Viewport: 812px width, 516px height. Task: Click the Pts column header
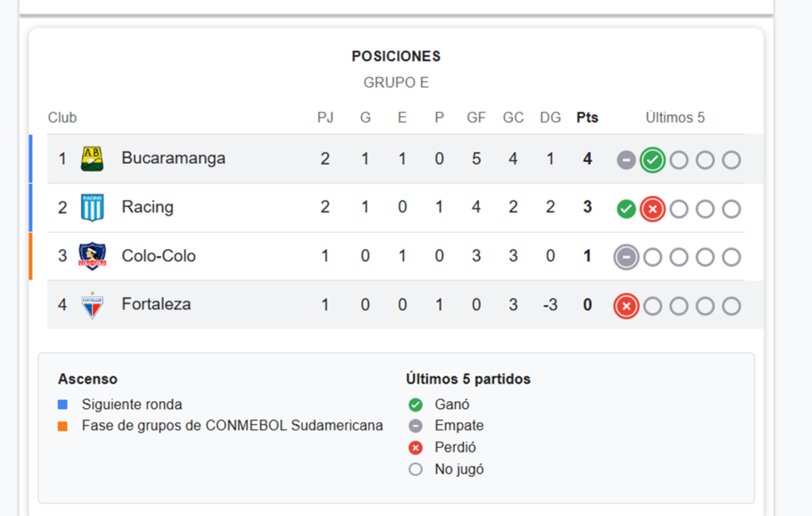point(588,117)
